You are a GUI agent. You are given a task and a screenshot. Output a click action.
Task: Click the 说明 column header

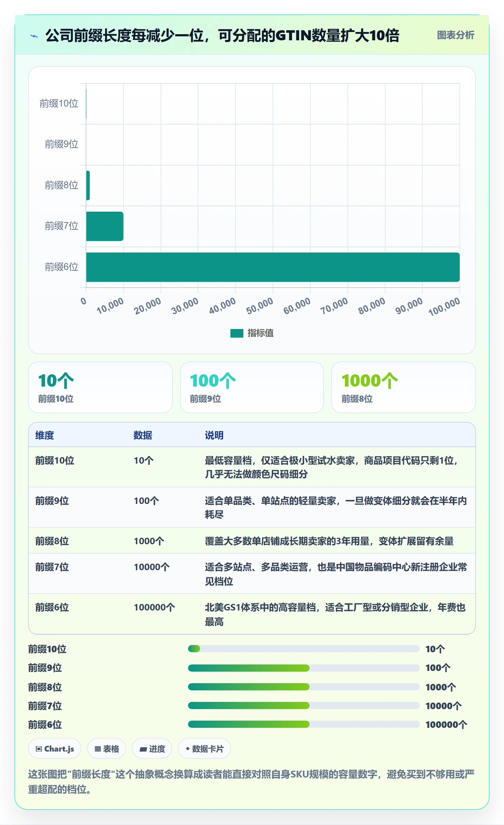(x=214, y=436)
